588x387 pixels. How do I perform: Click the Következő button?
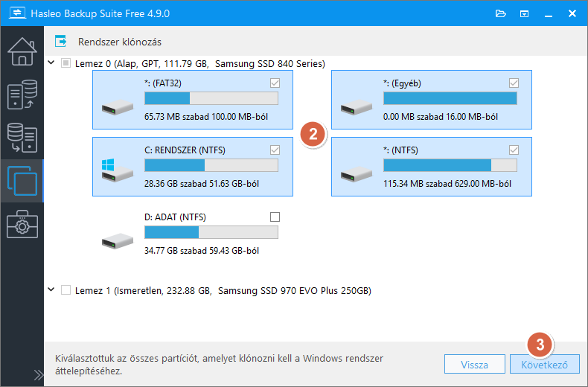545,365
